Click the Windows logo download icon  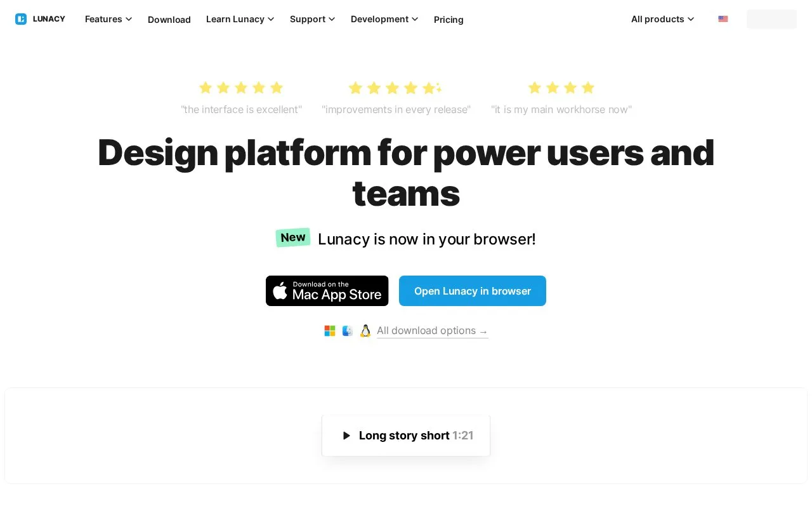330,331
